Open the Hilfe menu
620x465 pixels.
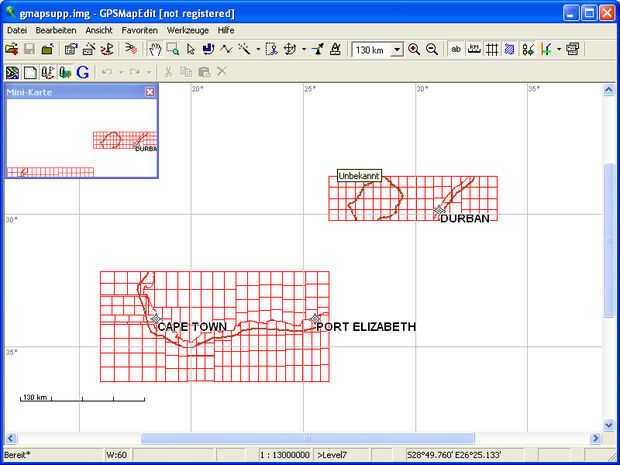click(x=226, y=30)
